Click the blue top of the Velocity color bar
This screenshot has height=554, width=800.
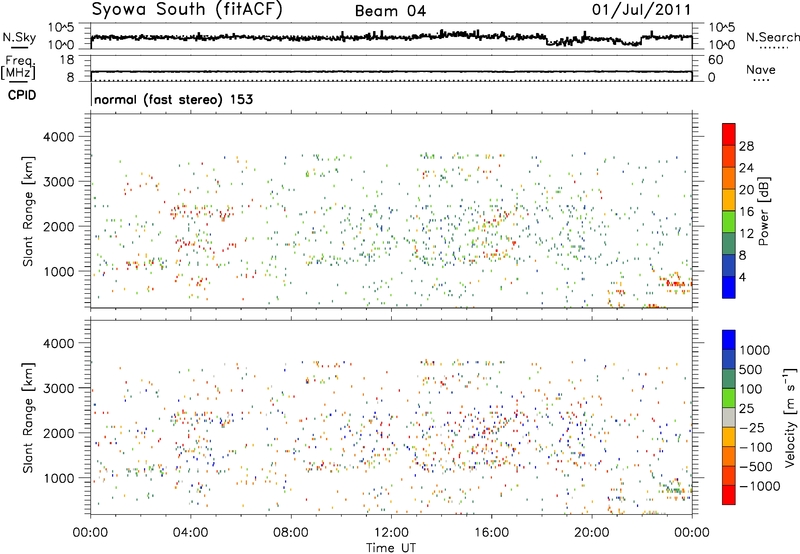point(729,340)
